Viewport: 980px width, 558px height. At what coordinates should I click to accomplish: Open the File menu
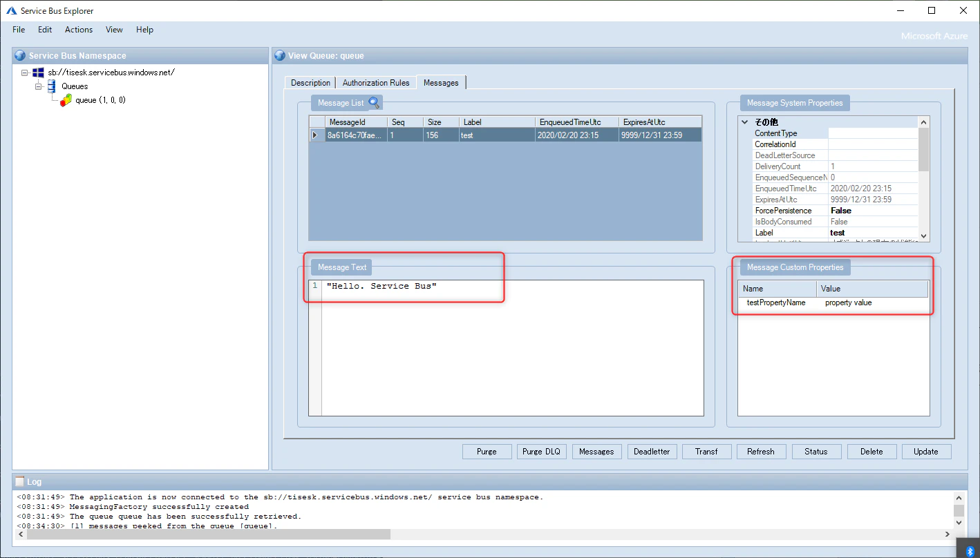19,30
